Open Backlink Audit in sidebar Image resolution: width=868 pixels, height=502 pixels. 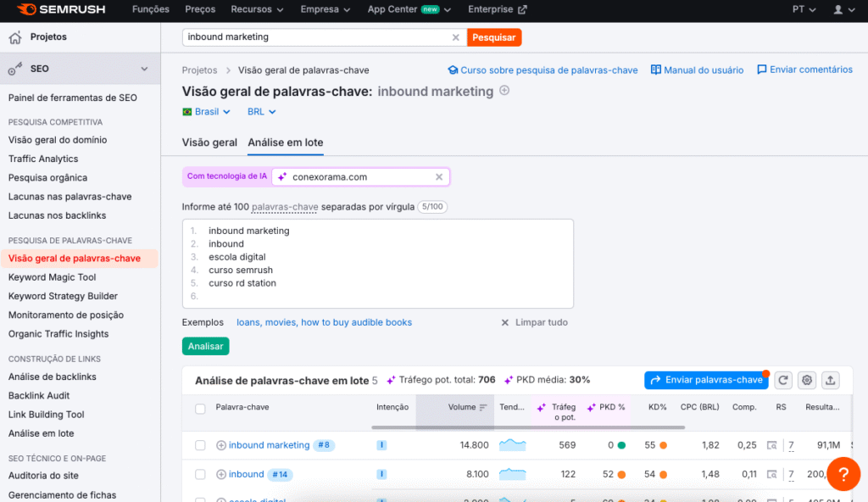coord(39,396)
